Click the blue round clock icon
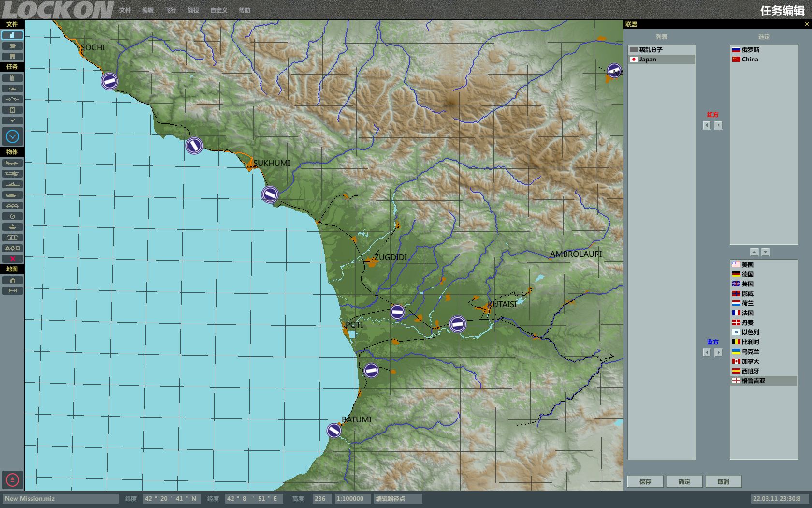The height and width of the screenshot is (508, 812). (x=13, y=137)
